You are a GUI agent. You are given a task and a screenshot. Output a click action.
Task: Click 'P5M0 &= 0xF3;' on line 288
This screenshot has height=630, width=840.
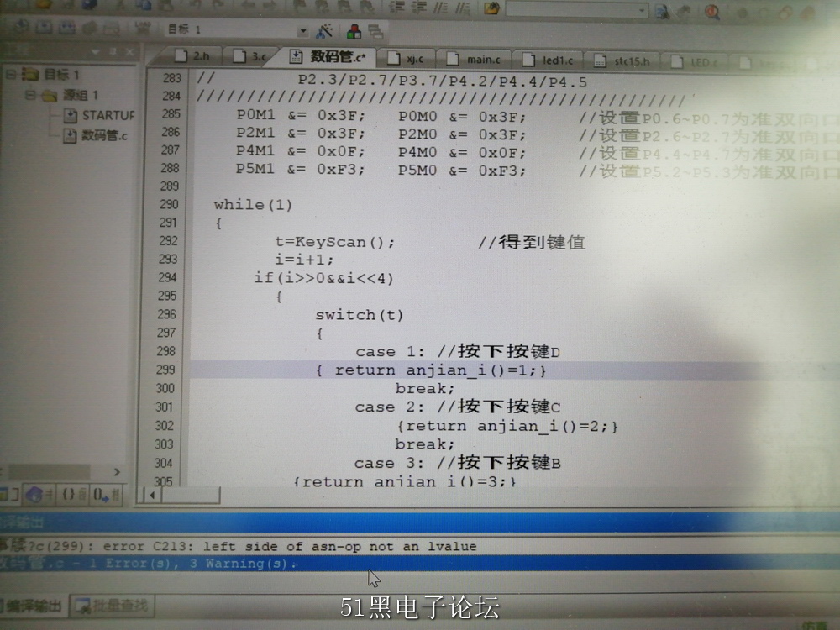coord(461,171)
